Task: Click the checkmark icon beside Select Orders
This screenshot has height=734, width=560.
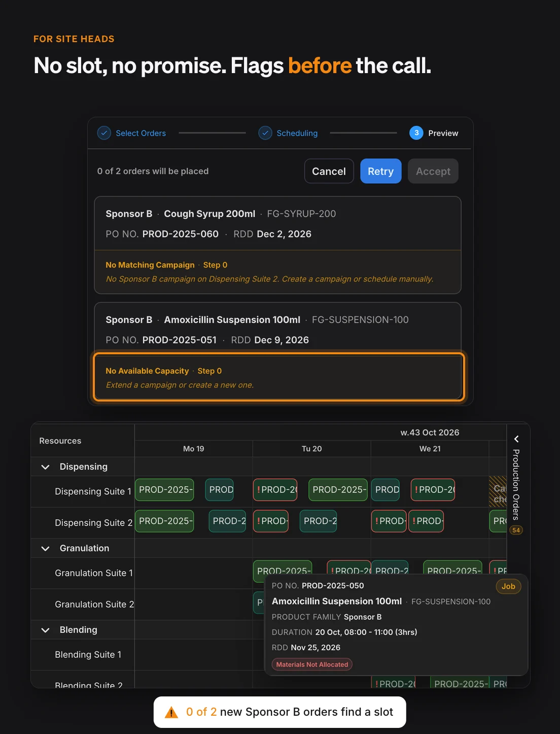Action: 104,133
